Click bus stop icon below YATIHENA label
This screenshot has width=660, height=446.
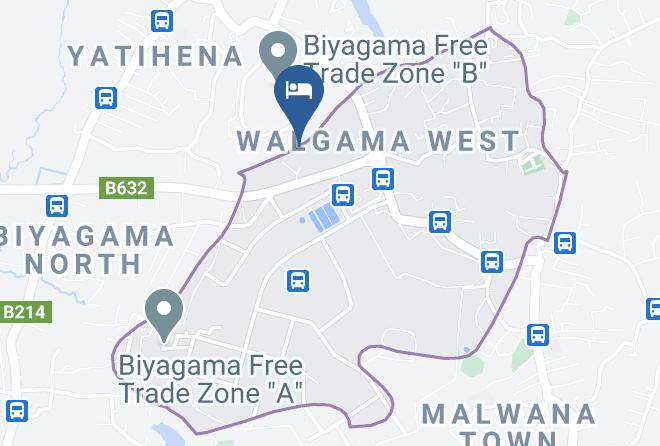tap(106, 98)
